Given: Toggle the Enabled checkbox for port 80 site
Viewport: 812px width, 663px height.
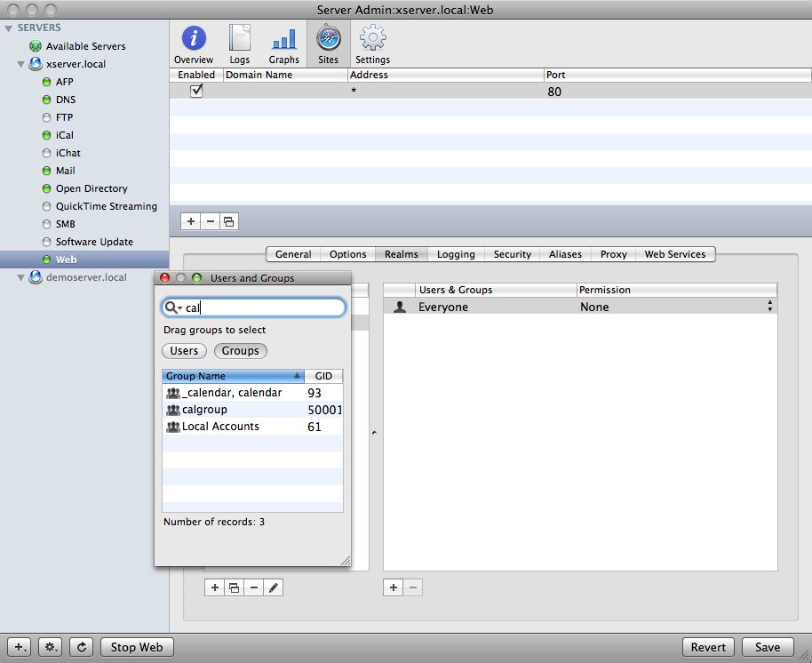Looking at the screenshot, I should (196, 91).
